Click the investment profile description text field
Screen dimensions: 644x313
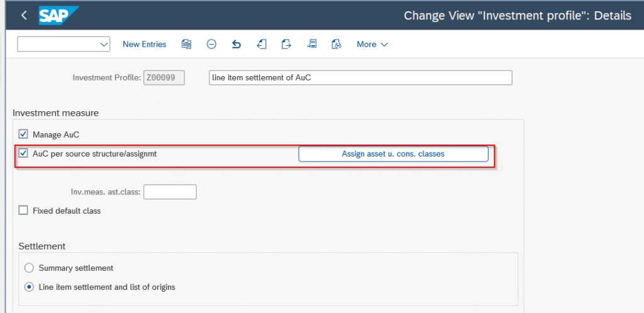point(360,77)
